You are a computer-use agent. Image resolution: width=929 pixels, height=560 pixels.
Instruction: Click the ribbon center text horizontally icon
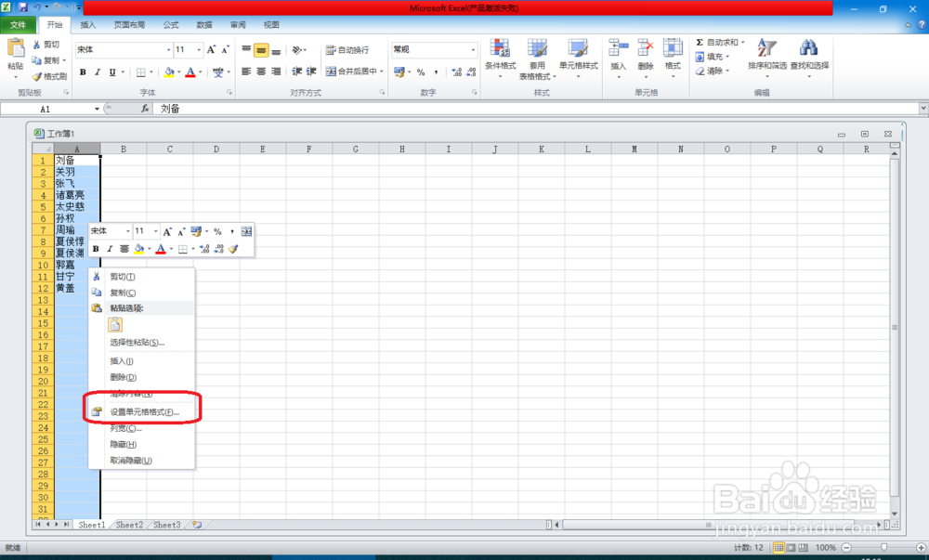(x=261, y=72)
